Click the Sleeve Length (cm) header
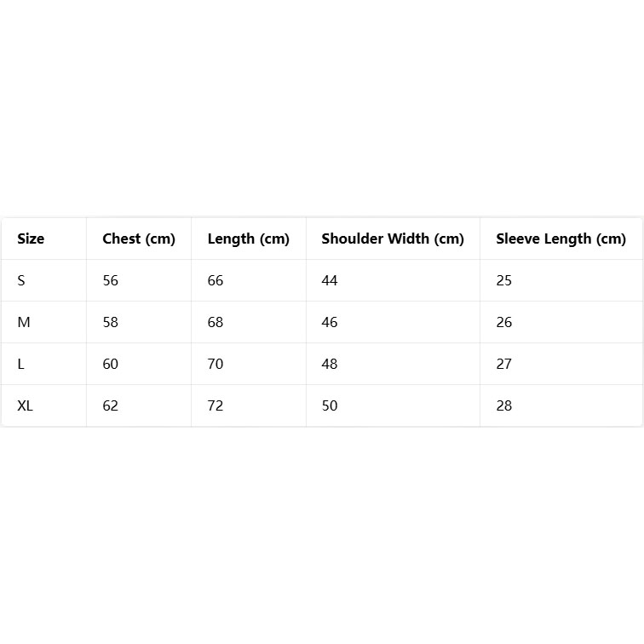 click(x=561, y=239)
